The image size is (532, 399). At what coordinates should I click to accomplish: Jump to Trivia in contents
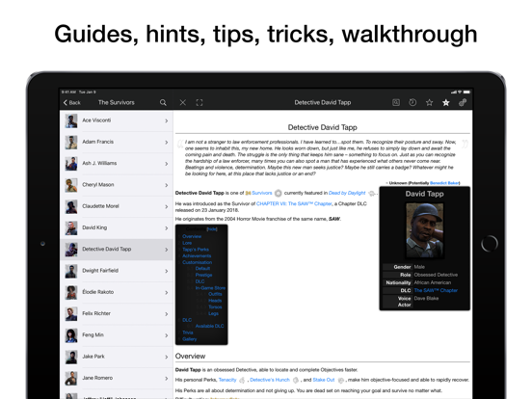pos(188,332)
